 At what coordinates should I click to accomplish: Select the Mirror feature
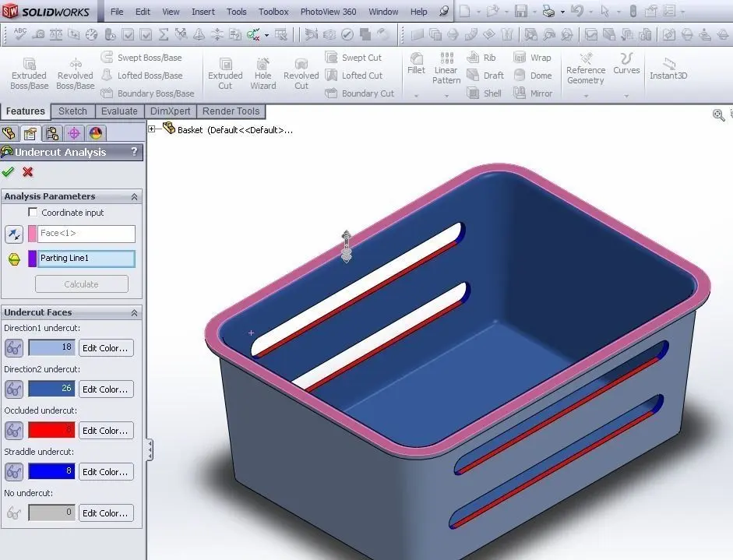[533, 93]
